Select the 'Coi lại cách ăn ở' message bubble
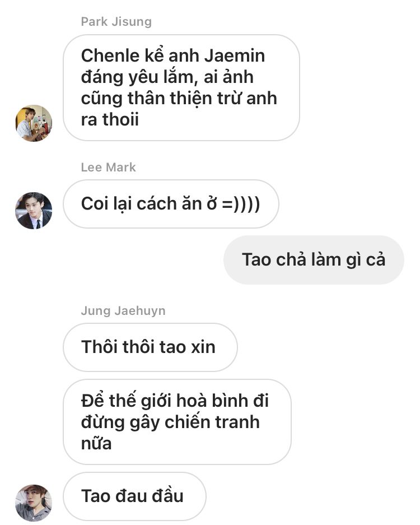420x525 pixels. [x=171, y=204]
